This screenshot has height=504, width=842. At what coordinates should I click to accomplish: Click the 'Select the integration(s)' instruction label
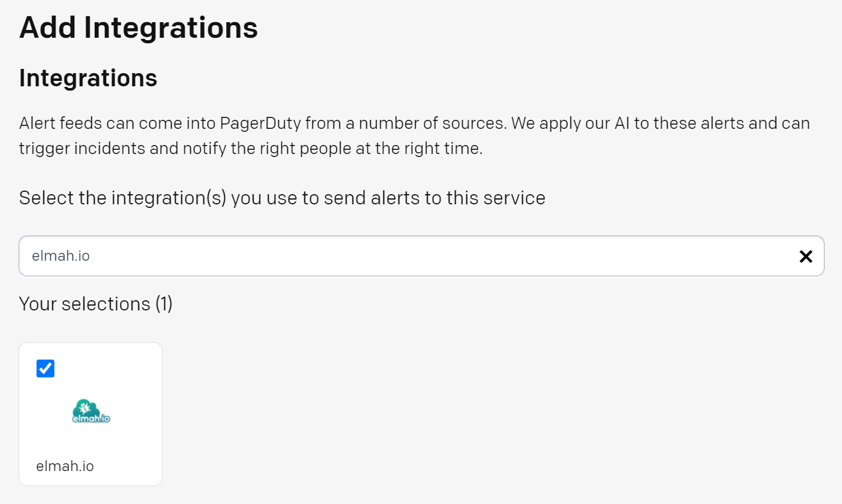[282, 198]
